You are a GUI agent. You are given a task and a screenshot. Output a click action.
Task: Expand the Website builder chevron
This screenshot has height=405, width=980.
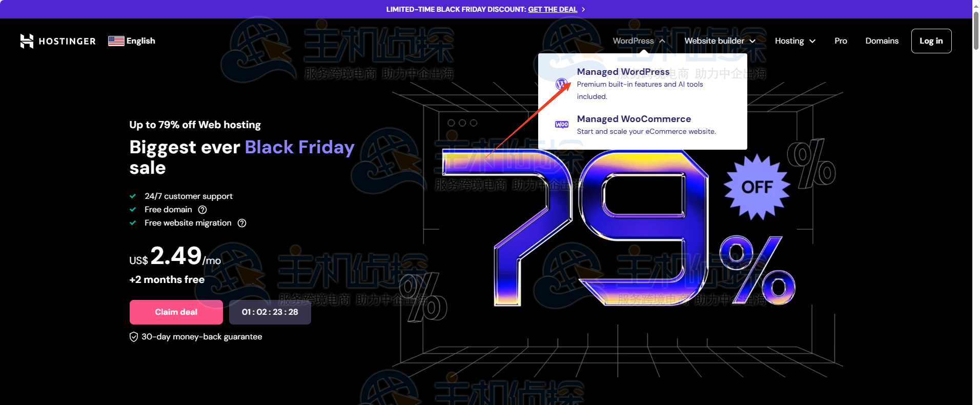tap(752, 41)
